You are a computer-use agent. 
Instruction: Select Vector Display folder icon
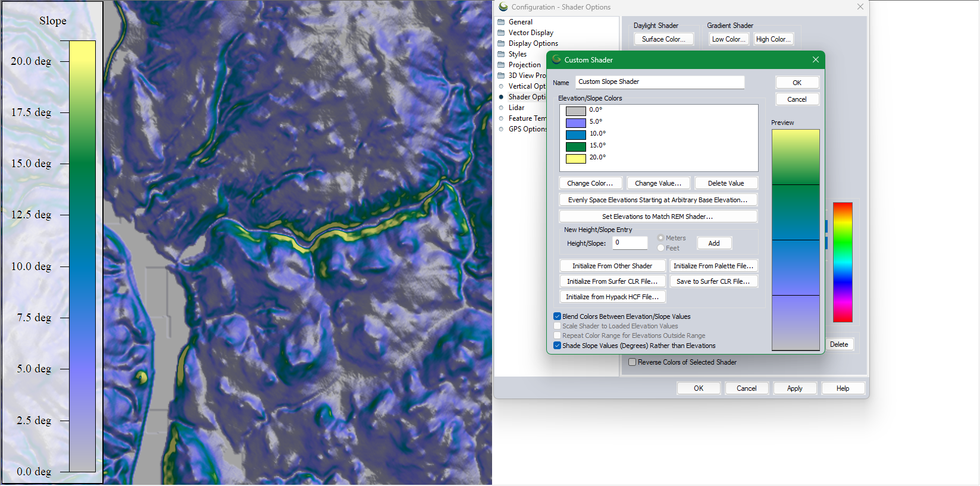pyautogui.click(x=501, y=33)
